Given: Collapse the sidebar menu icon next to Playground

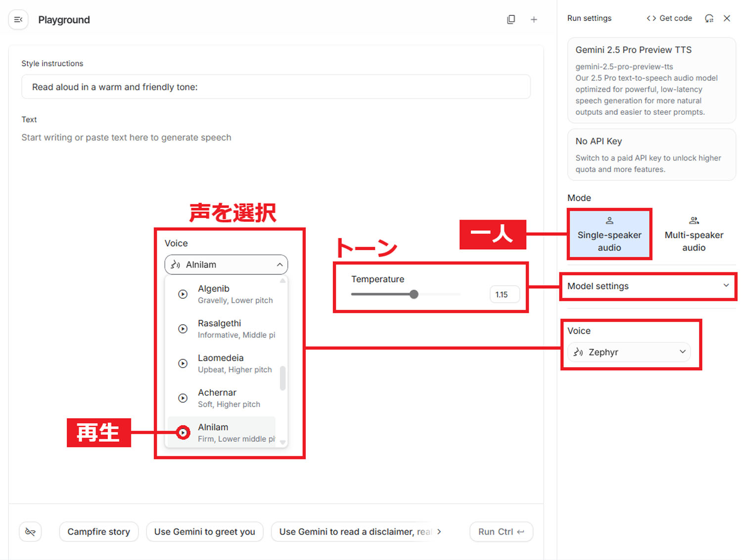Looking at the screenshot, I should [18, 20].
